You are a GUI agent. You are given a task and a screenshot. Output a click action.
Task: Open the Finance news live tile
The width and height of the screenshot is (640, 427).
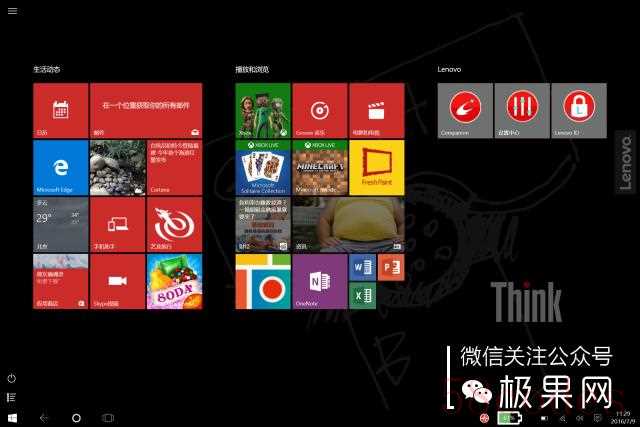tap(263, 225)
